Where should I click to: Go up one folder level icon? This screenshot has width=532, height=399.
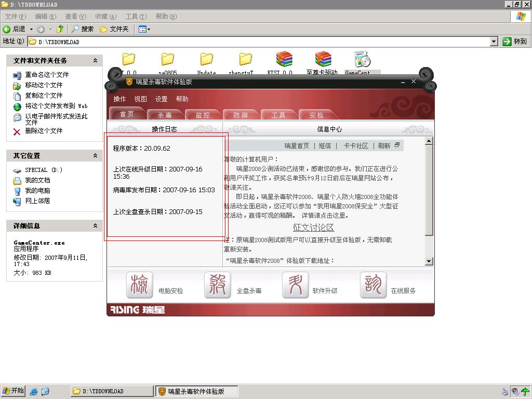point(60,29)
